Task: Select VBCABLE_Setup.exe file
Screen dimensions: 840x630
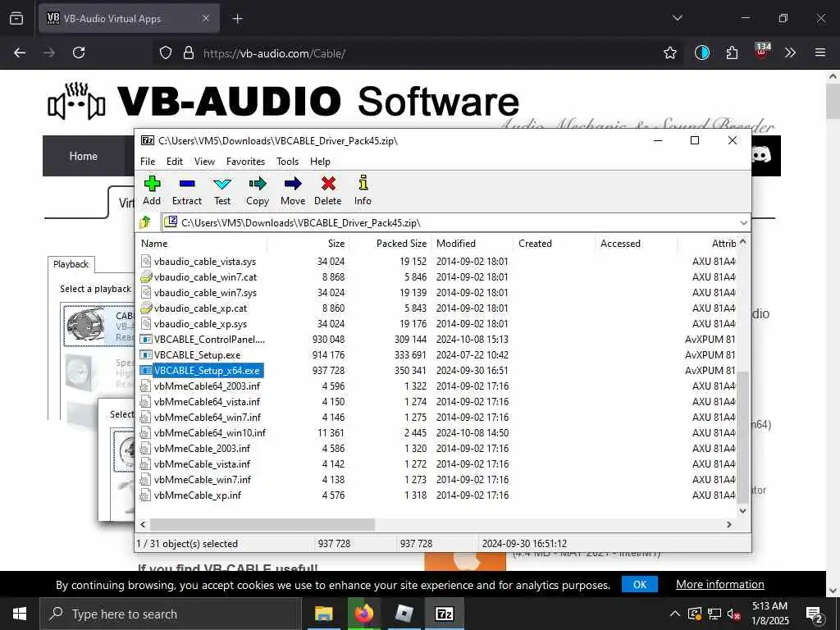Action: tap(197, 354)
